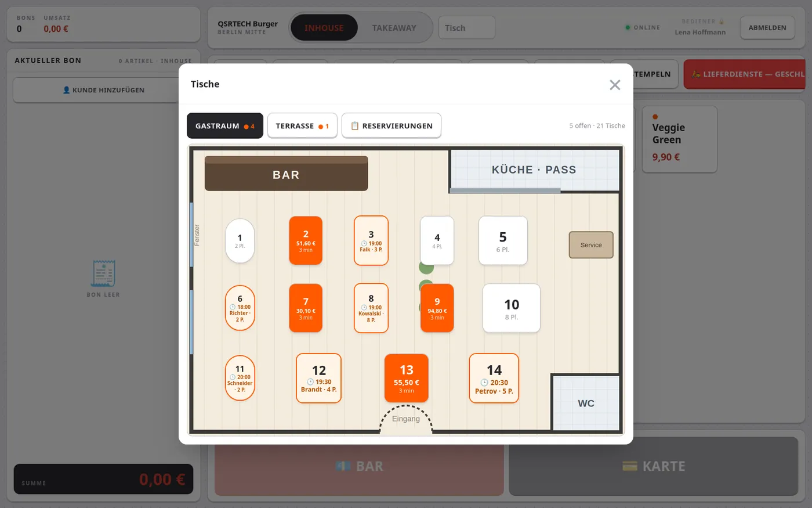Pick free table 5 with 6 seats

click(x=503, y=240)
